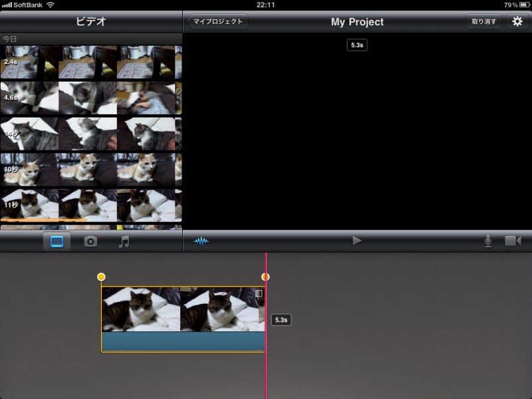The height and width of the screenshot is (399, 532).
Task: Open the Audio music note browser
Action: point(124,241)
